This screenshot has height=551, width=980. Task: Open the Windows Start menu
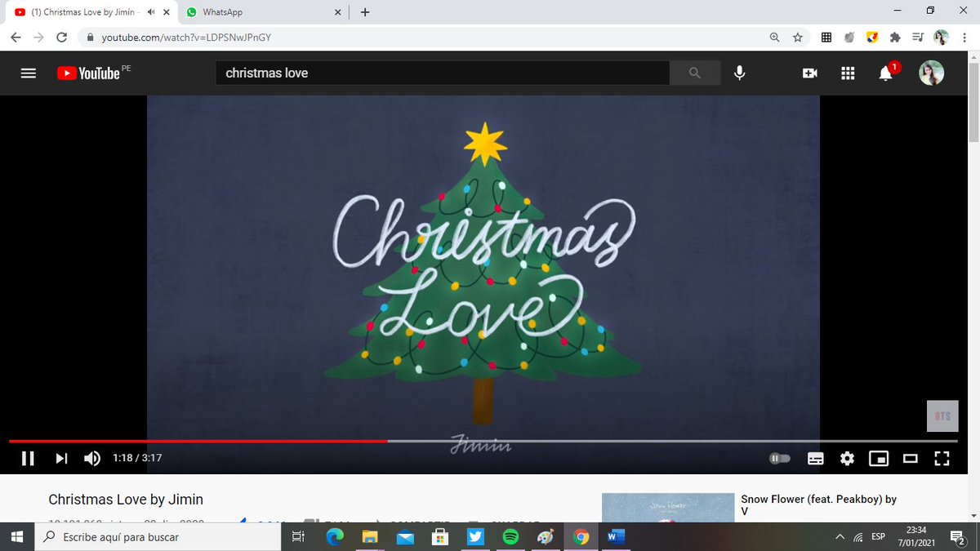(x=16, y=536)
